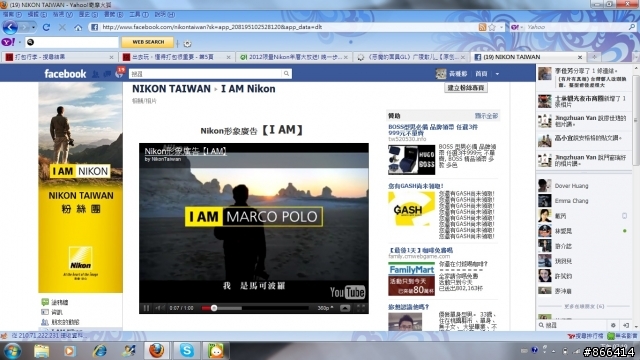Select the (19) NIKON TAIWAN tab
Screen dimensions: 640x360
coord(528,57)
